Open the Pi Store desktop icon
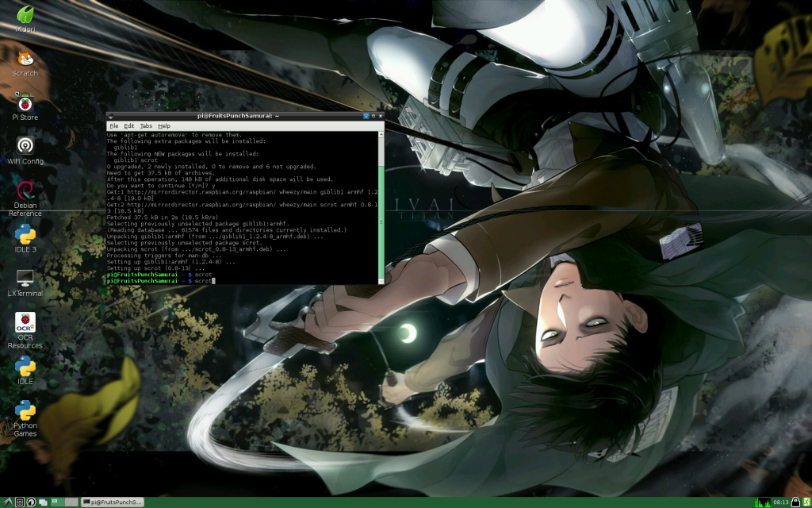 point(25,107)
